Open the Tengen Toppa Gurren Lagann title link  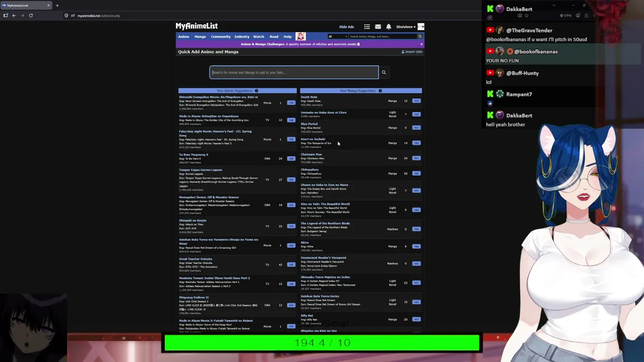click(200, 170)
